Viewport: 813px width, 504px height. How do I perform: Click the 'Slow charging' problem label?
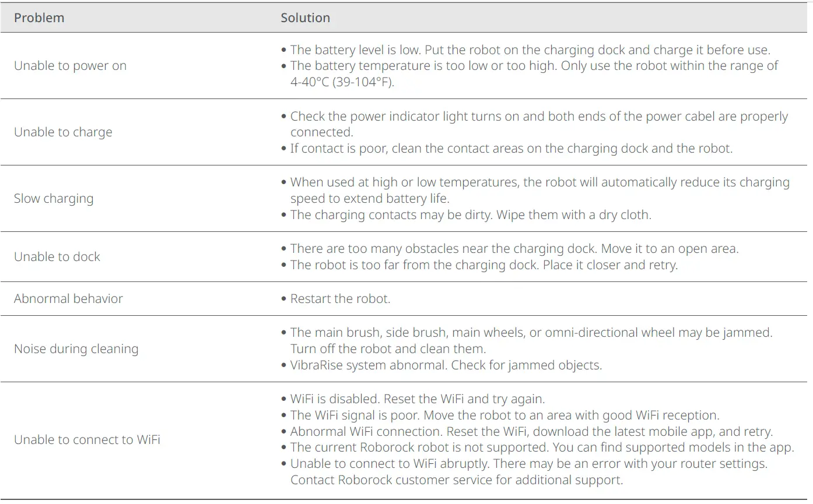coord(54,199)
